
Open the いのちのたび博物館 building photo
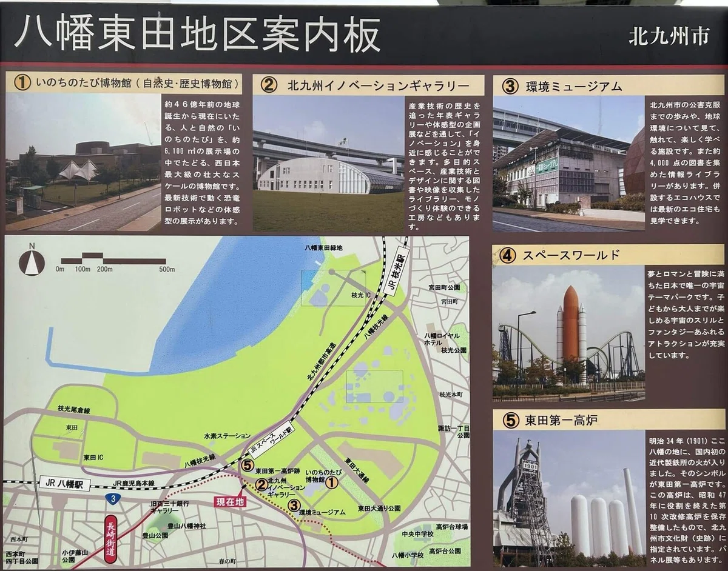point(83,162)
